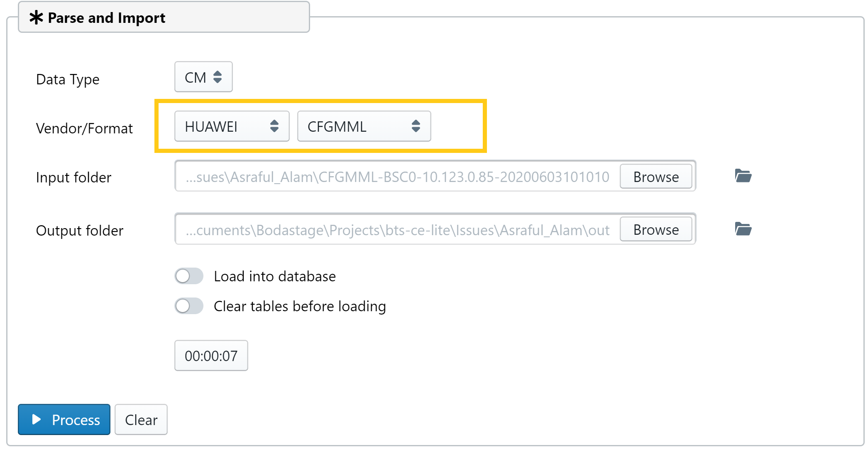The width and height of the screenshot is (868, 450).
Task: Click the up-down arrows on CFGMML selector
Action: pos(416,126)
